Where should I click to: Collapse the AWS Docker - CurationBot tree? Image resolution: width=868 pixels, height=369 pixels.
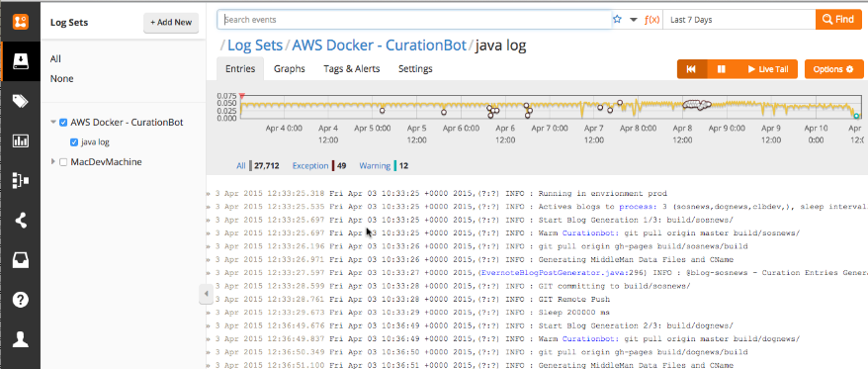pos(53,123)
